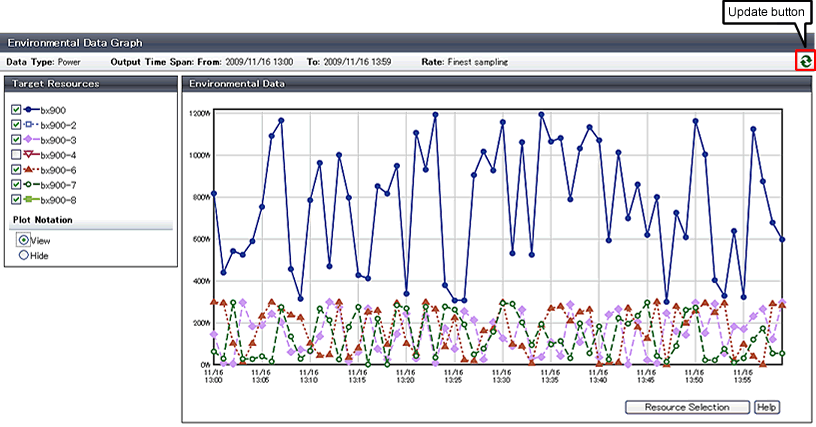Select the Hide plot notation option

(24, 256)
